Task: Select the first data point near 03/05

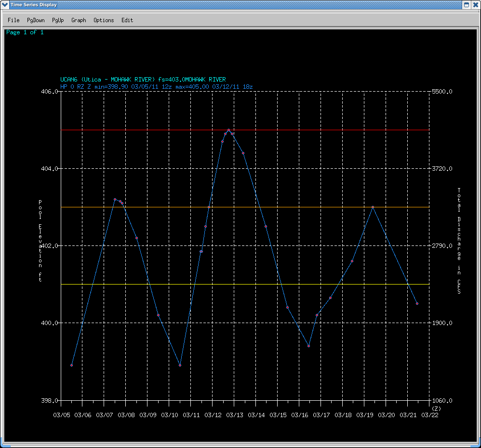Action: 71,365
